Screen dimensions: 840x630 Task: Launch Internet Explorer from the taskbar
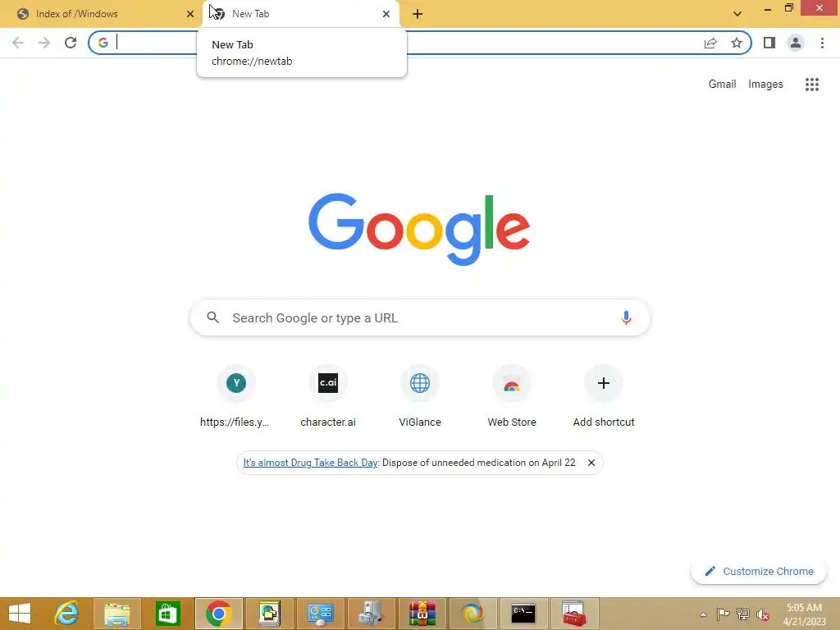(67, 614)
